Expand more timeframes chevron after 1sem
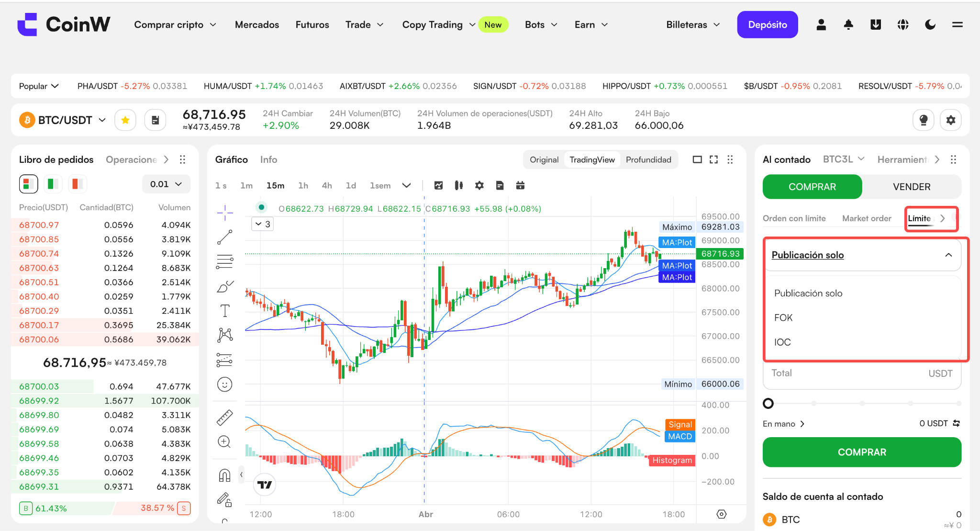This screenshot has height=531, width=980. click(x=407, y=185)
